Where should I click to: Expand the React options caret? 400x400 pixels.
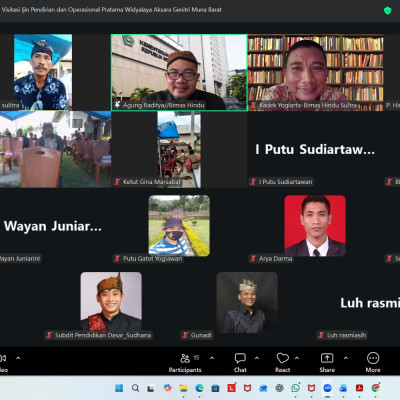(x=297, y=358)
